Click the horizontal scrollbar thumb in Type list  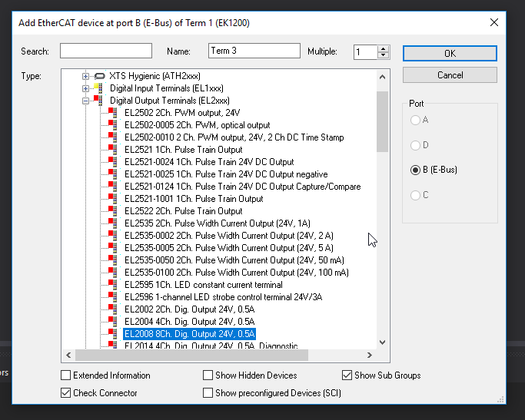191,356
